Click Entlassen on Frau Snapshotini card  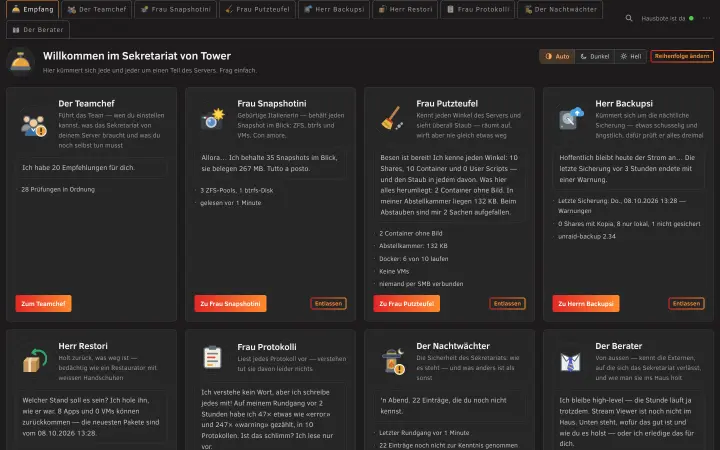click(328, 304)
